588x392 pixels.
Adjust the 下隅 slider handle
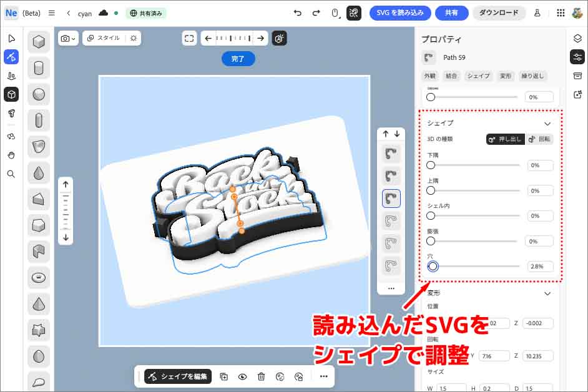pos(431,165)
